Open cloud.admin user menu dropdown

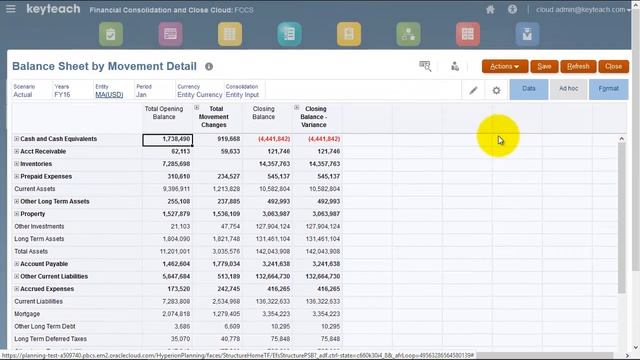(583, 9)
